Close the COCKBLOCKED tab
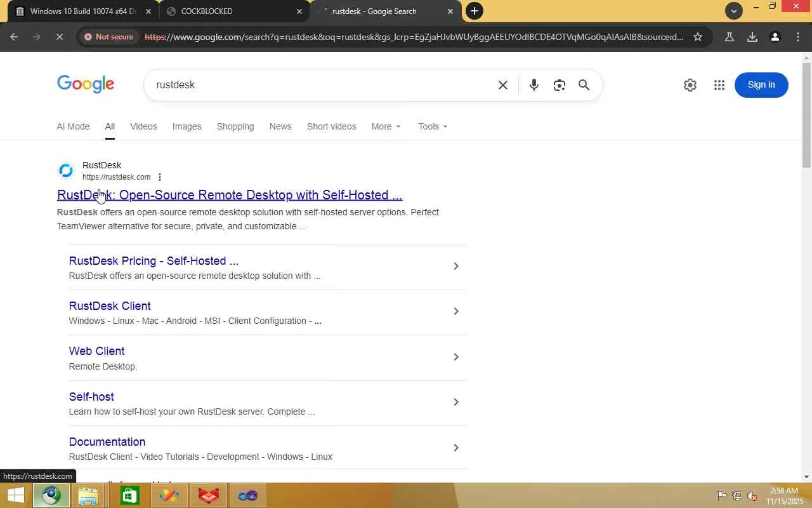Screen dimensions: 812x508 click(299, 11)
